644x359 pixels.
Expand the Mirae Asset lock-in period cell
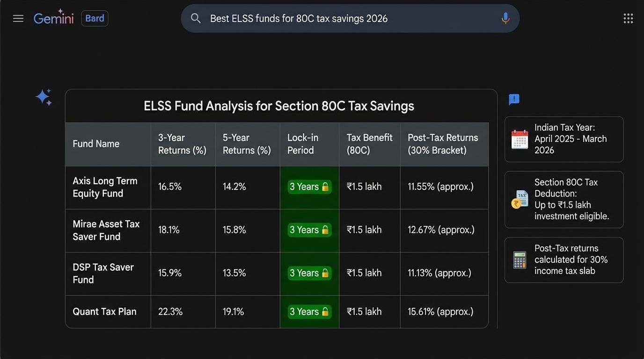click(x=309, y=230)
